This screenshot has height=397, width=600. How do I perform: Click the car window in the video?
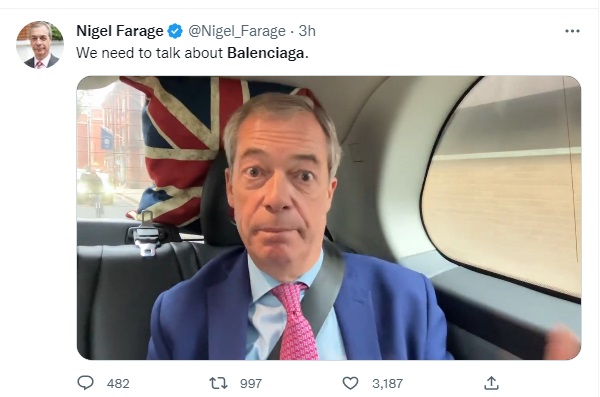[x=501, y=184]
